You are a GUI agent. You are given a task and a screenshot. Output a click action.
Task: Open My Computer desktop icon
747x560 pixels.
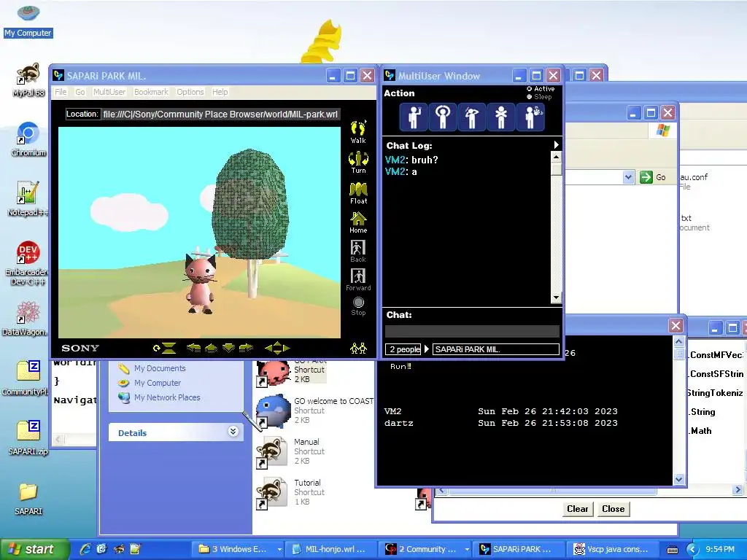coord(28,20)
